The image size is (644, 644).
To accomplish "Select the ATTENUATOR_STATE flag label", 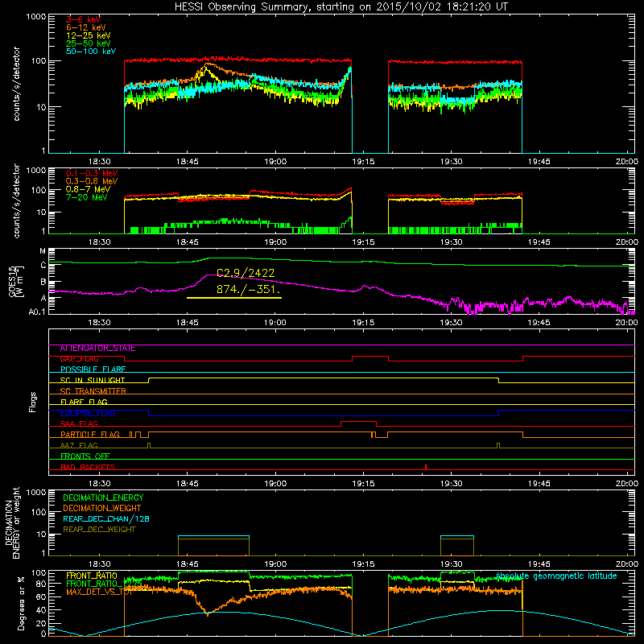I will [97, 349].
